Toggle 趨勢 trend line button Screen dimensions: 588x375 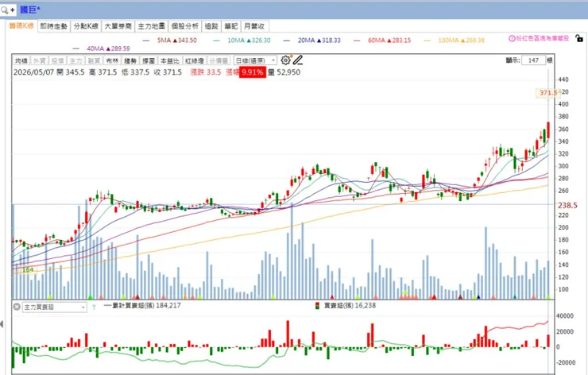coord(130,60)
